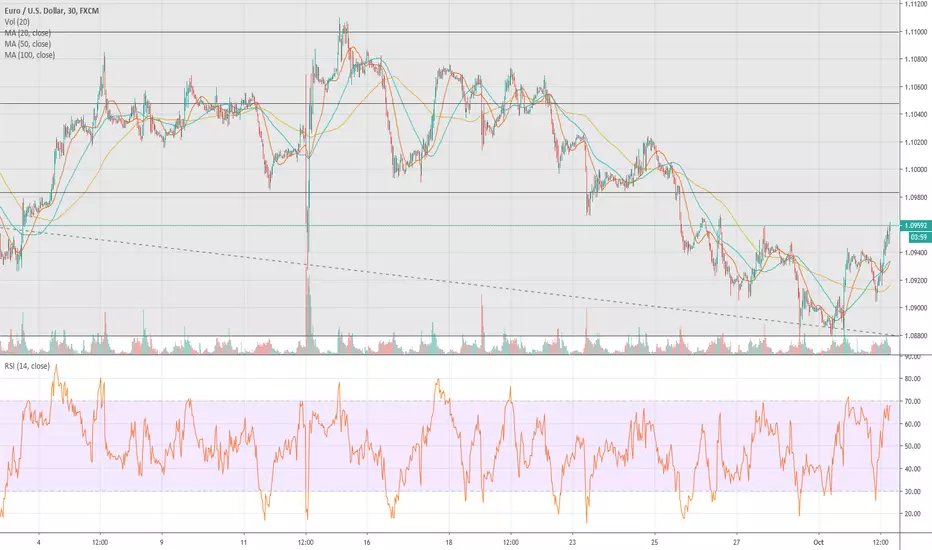
Task: Click the RSI 50.00 scale label
Action: point(912,447)
